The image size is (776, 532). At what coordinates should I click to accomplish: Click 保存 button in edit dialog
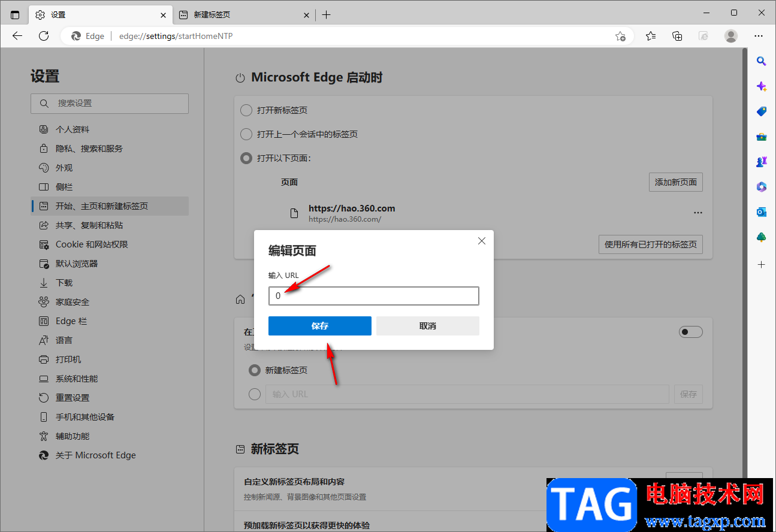coord(320,326)
